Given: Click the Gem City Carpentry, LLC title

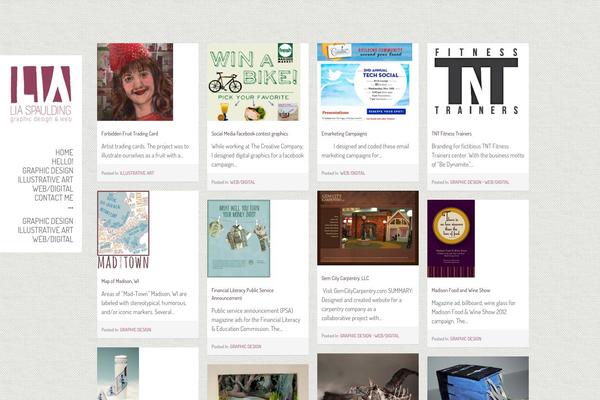Looking at the screenshot, I should pos(345,278).
